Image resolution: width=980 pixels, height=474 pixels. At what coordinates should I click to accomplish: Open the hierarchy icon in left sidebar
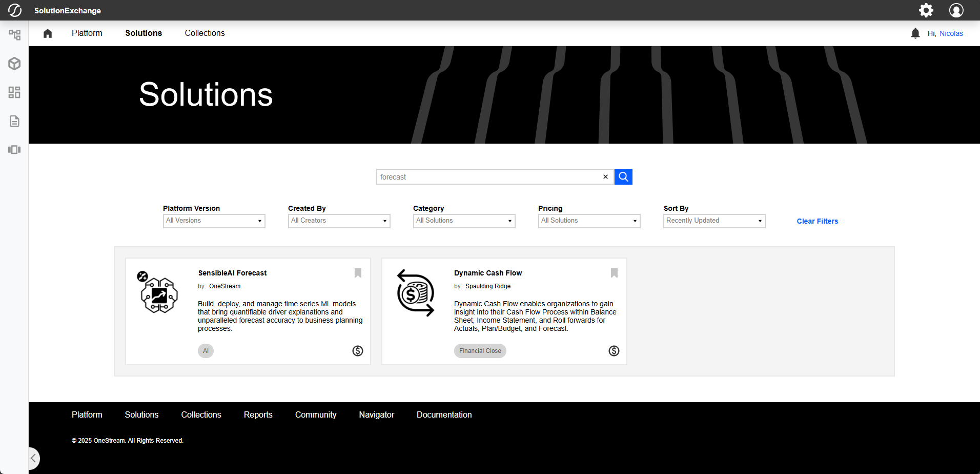coord(14,35)
